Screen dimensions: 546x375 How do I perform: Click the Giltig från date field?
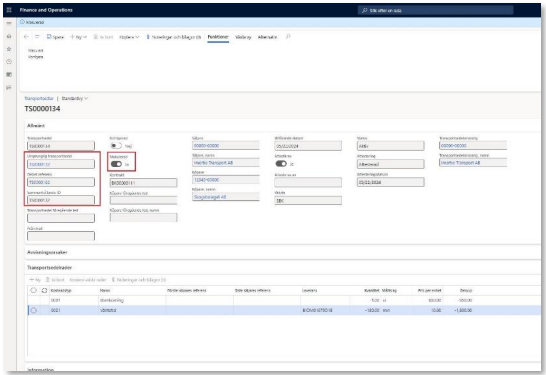click(308, 146)
